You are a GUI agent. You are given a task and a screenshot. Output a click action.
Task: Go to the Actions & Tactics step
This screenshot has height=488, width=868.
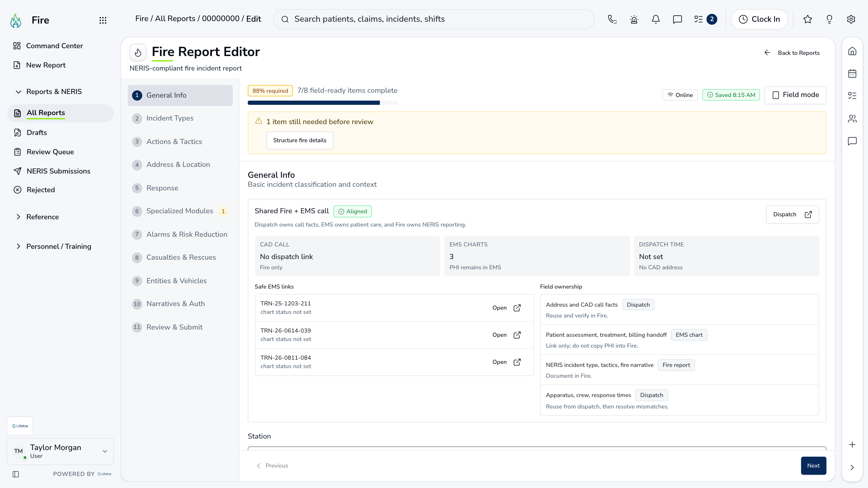[x=180, y=142]
